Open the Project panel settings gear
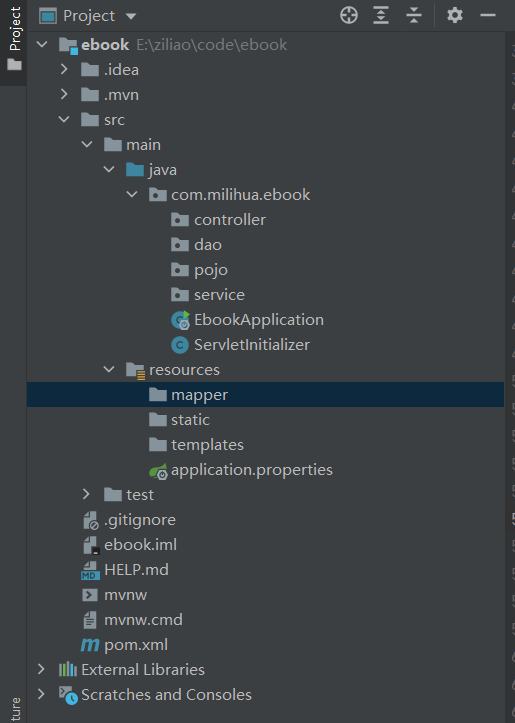Image resolution: width=515 pixels, height=723 pixels. tap(455, 15)
